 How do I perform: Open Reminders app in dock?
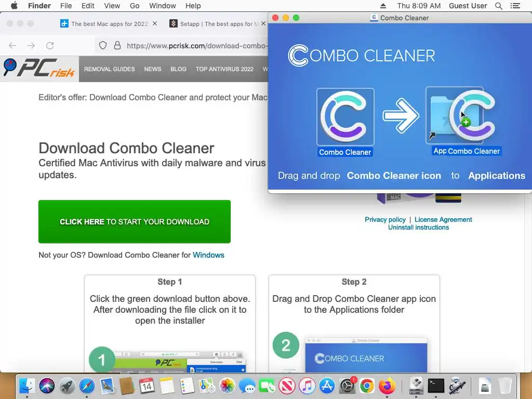187,386
